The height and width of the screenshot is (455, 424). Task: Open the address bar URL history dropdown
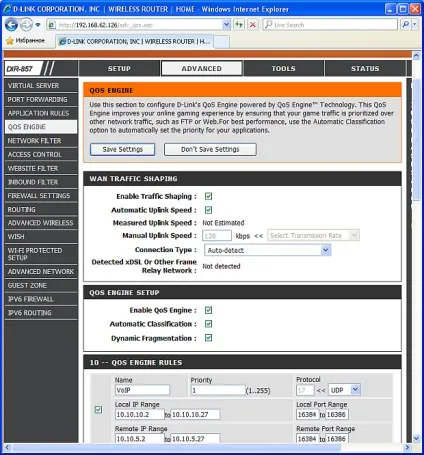click(226, 25)
